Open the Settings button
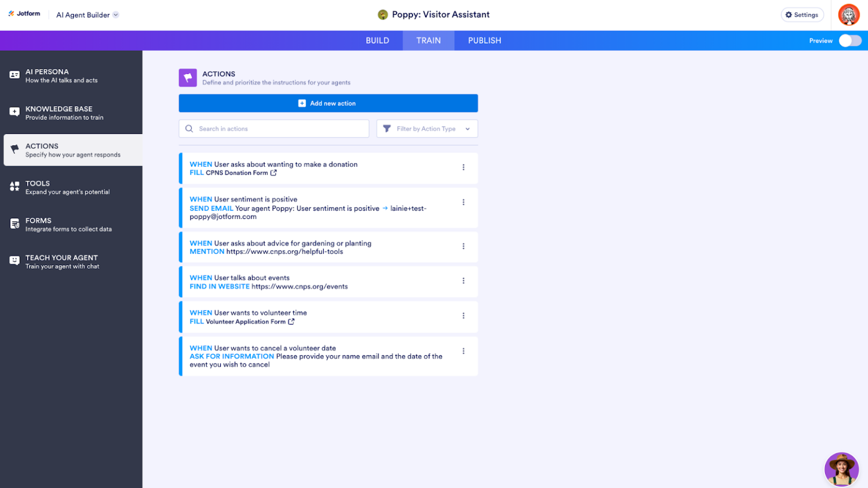 (802, 15)
